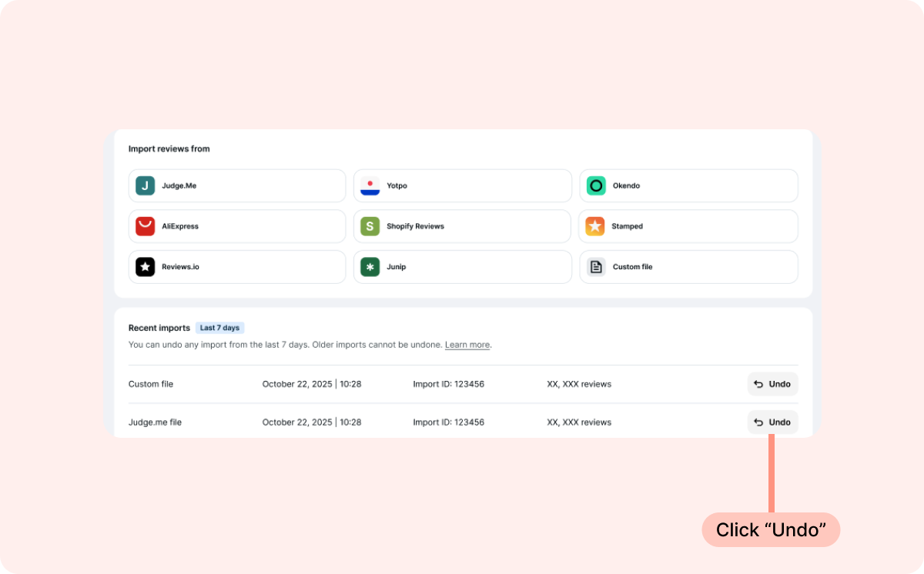Click the Last 7 days badge
924x574 pixels.
[x=219, y=328]
